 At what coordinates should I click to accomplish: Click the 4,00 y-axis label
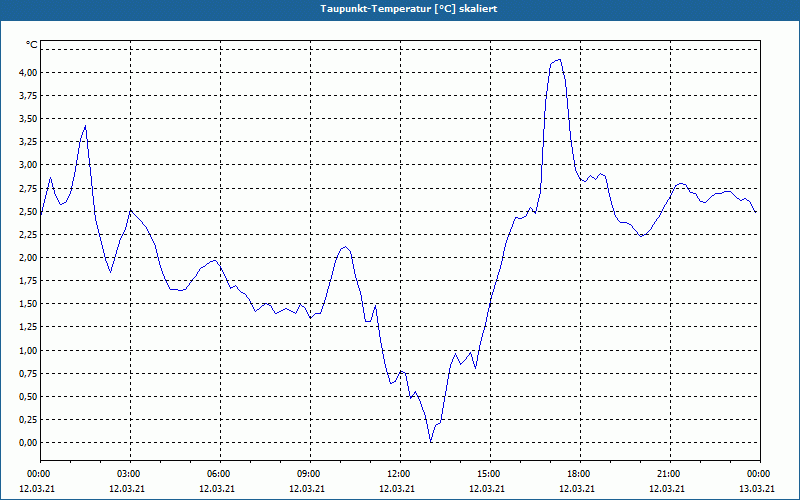point(28,72)
